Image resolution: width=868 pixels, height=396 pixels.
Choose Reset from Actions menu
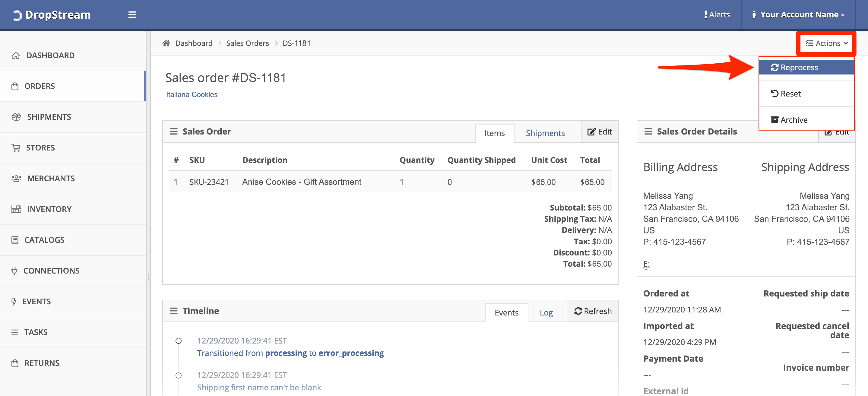point(806,93)
